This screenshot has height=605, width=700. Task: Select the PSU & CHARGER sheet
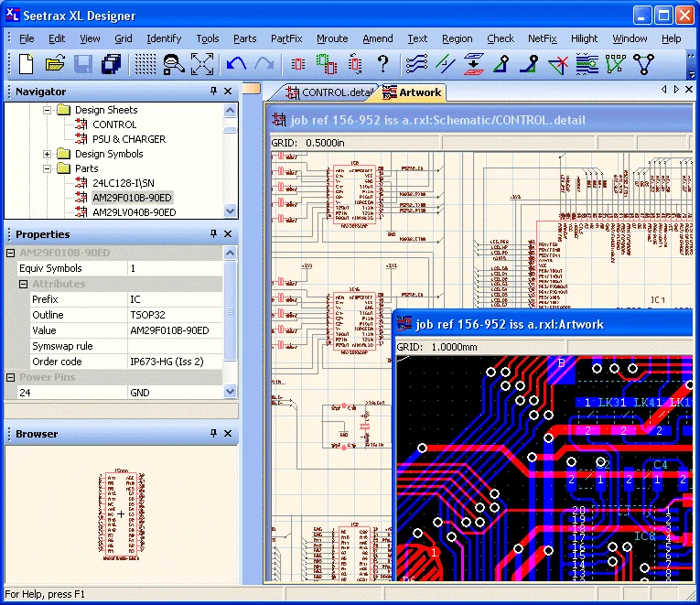[129, 139]
